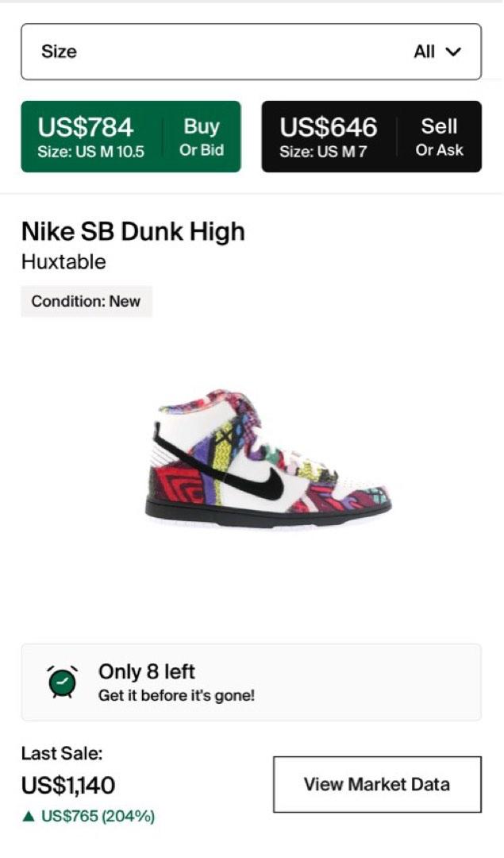
Task: Click the US$765 (204%) price change
Action: tap(98, 816)
